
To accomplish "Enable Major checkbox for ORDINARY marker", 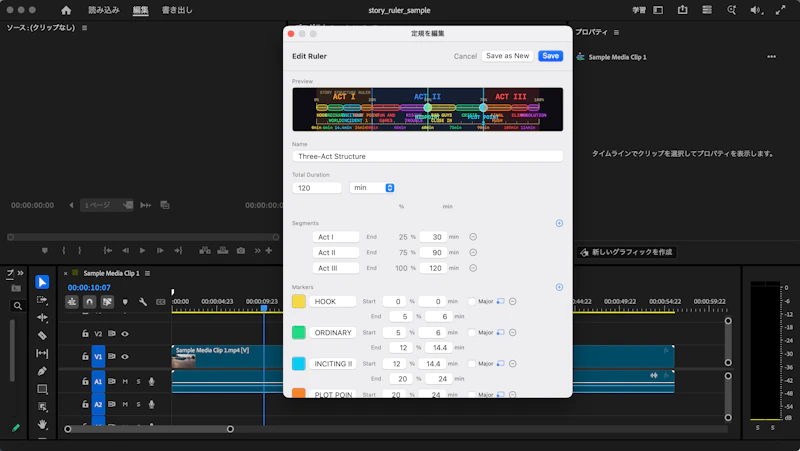I will point(472,333).
